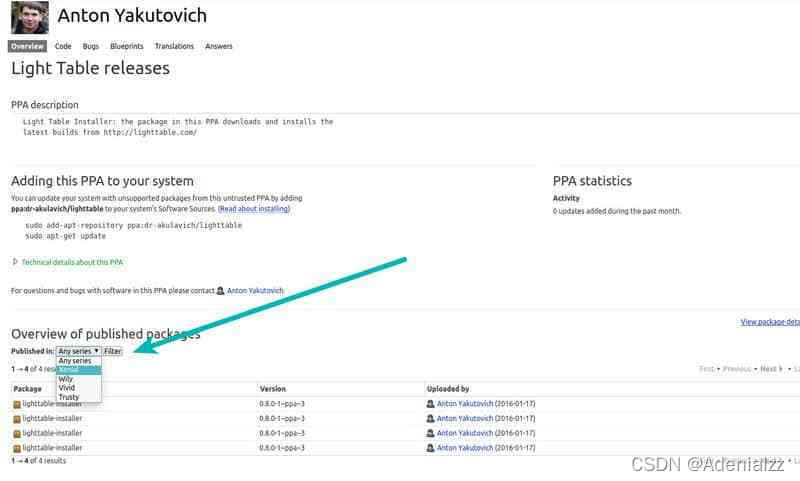The width and height of the screenshot is (800, 481).
Task: Open the 'Published in' series dropdown
Action: pos(79,351)
